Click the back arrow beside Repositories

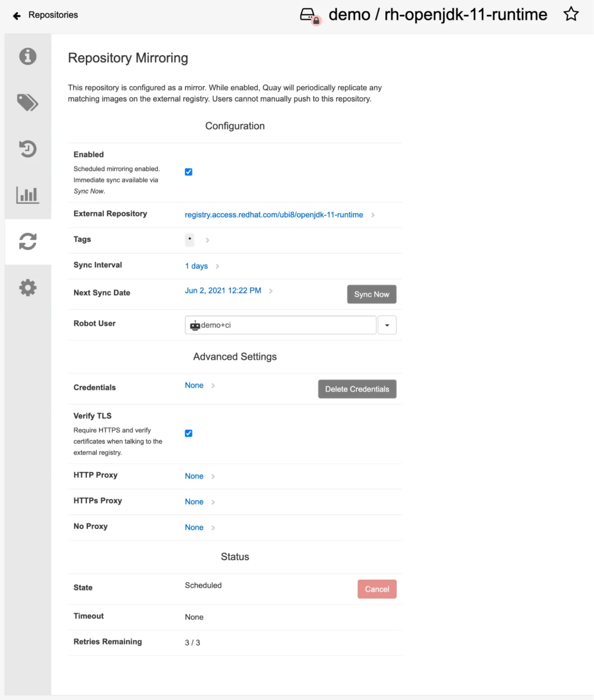click(16, 15)
